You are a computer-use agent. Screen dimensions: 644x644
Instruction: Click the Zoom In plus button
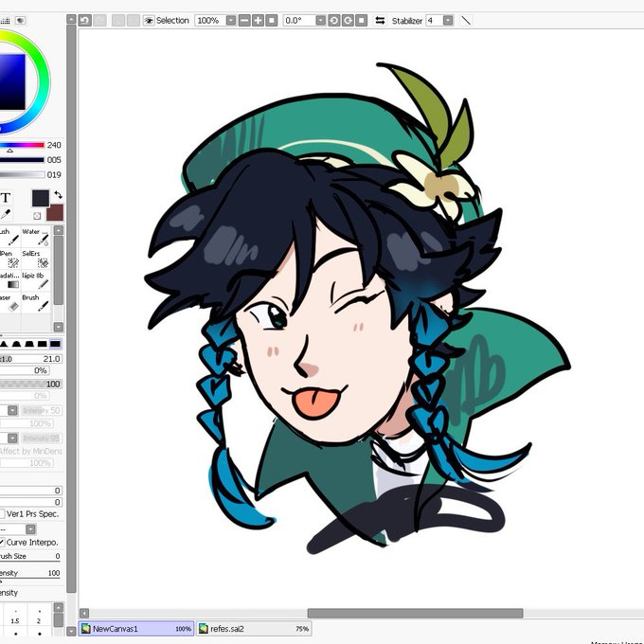258,21
